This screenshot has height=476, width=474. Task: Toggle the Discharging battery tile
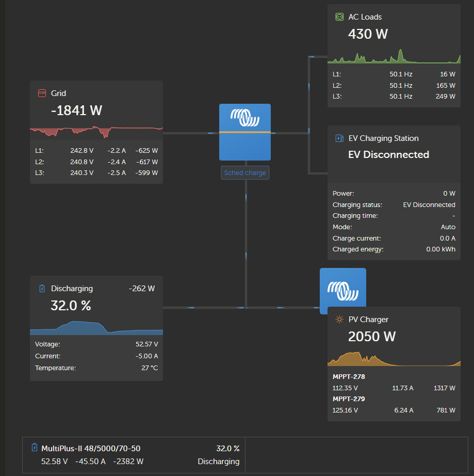tap(96, 305)
